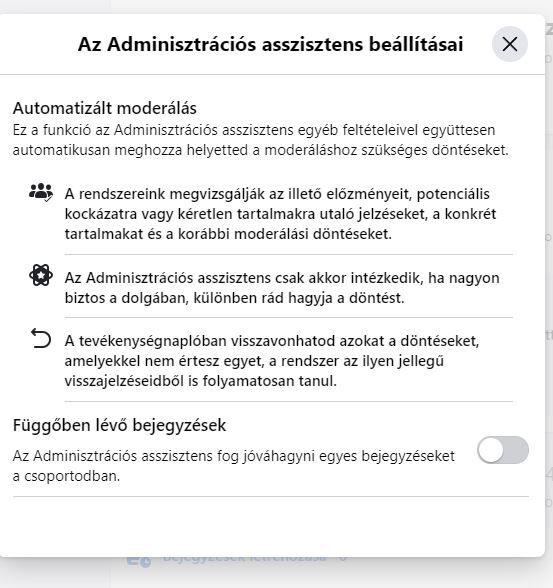
Task: Click the text line 'tartalmakat és a korábbi moderálási döntéseket'
Action: click(228, 234)
